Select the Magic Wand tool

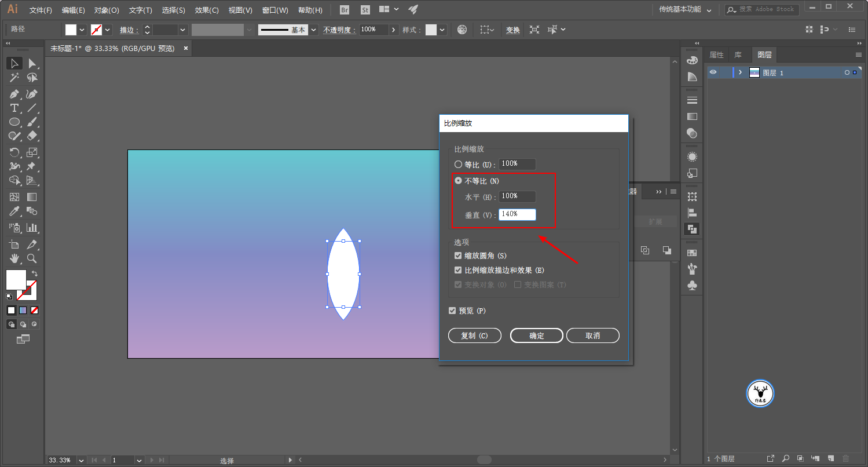click(14, 77)
